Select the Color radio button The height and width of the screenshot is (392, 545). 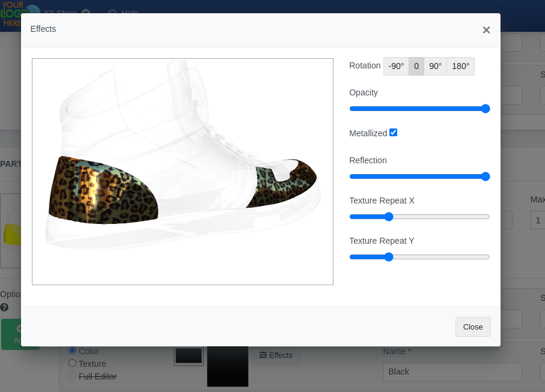pos(73,351)
